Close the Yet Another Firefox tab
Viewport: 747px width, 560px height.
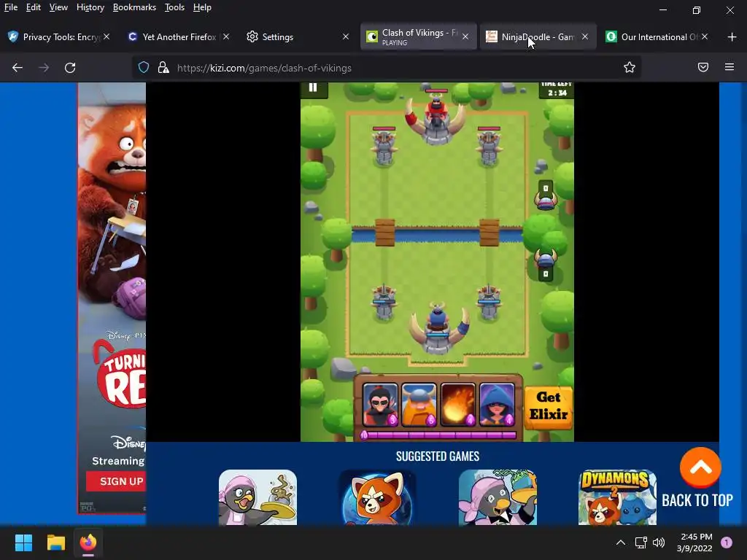click(x=226, y=36)
